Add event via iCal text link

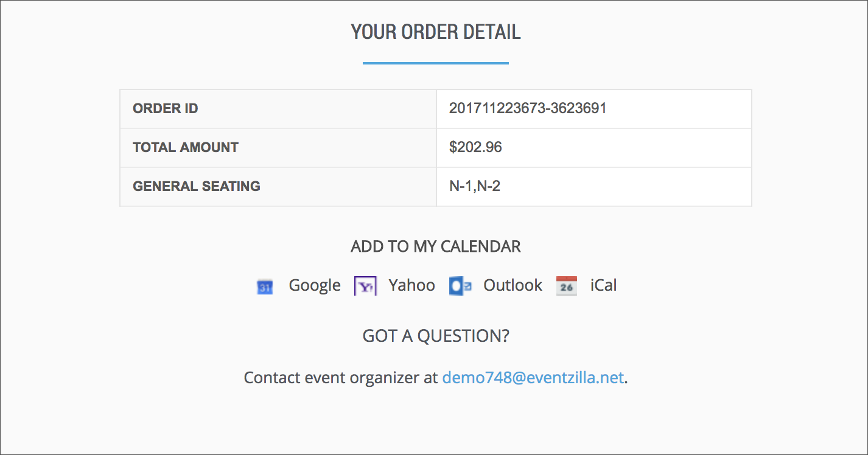[x=603, y=285]
